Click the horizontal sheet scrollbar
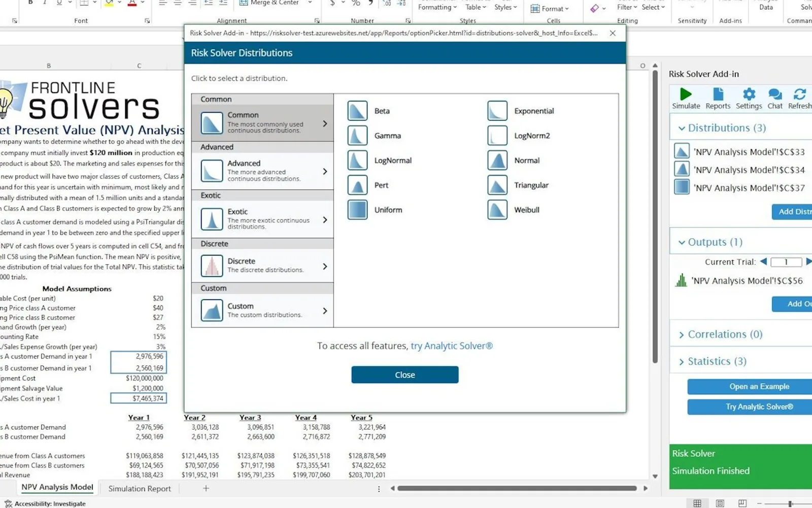Image resolution: width=812 pixels, height=508 pixels. pyautogui.click(x=517, y=488)
